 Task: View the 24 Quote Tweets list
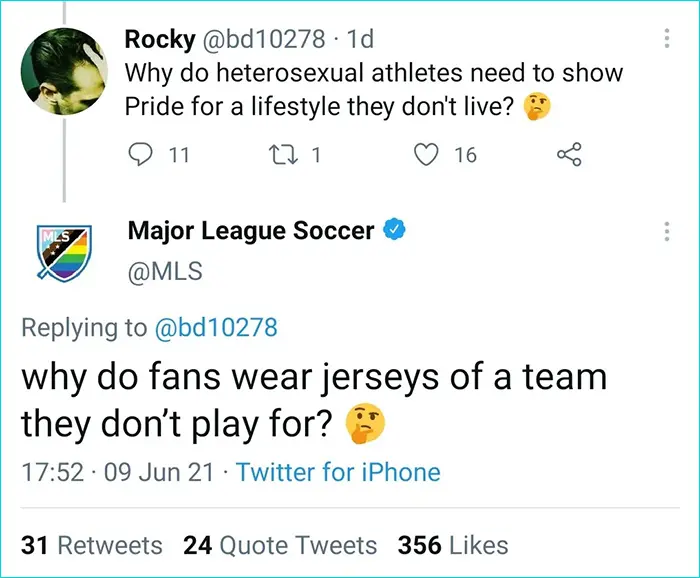click(x=280, y=545)
